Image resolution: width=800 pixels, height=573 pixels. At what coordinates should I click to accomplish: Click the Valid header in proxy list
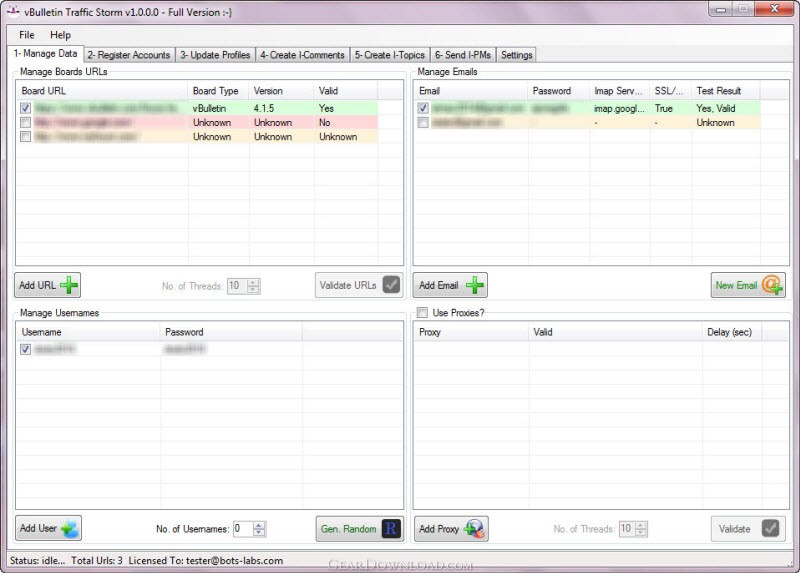tap(615, 332)
